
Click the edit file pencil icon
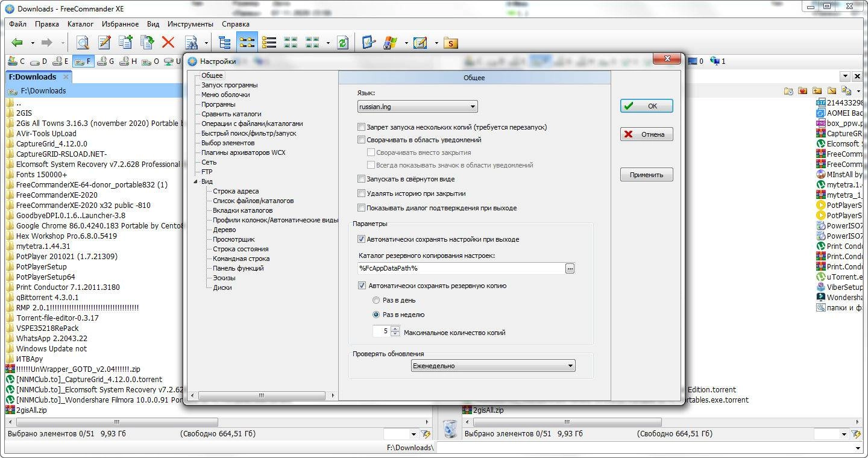105,43
